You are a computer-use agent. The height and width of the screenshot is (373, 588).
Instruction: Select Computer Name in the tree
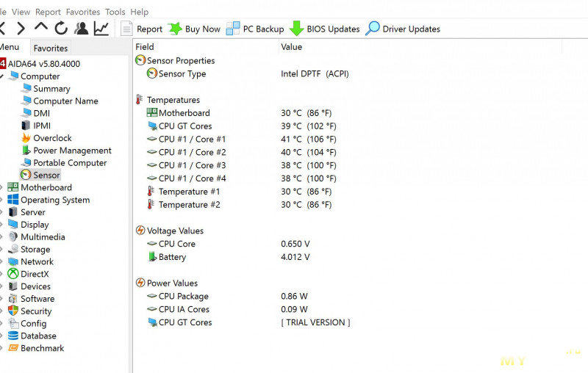[x=65, y=101]
